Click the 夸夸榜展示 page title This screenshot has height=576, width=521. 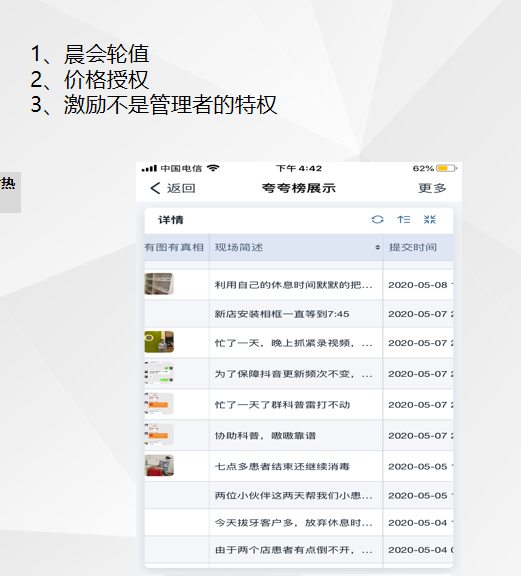click(299, 188)
